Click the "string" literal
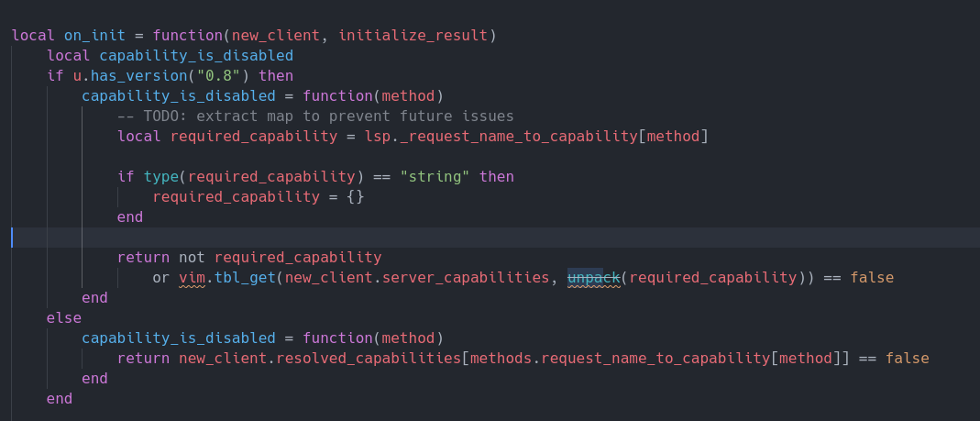The height and width of the screenshot is (421, 980). coord(435,176)
